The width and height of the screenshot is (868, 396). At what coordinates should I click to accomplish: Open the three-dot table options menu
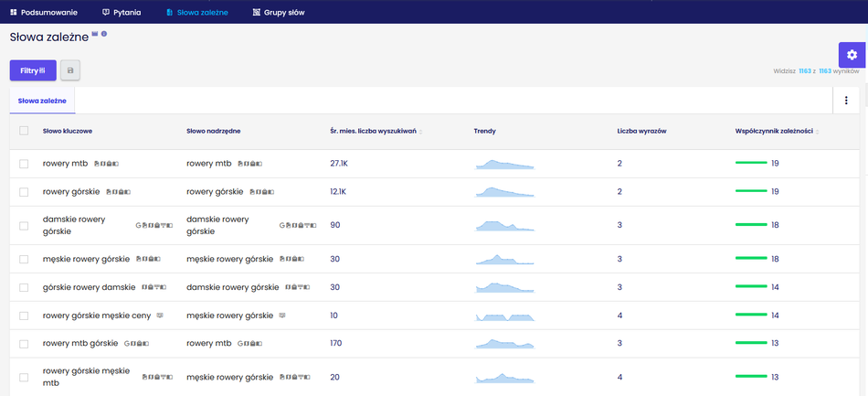tap(846, 101)
